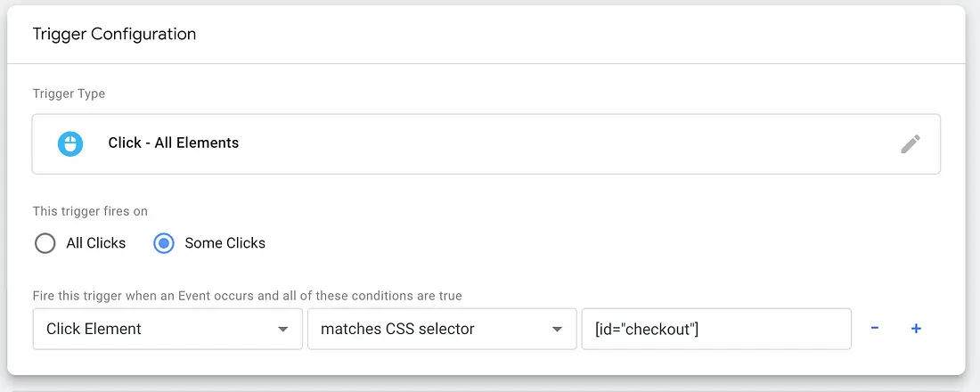Click the arrow beside matches CSS selector

pos(557,330)
